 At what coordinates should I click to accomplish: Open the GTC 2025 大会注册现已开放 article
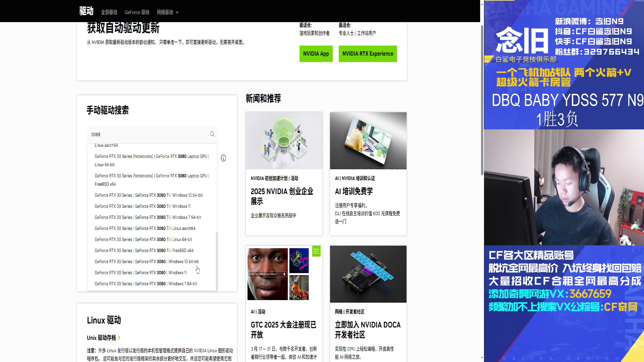283,330
